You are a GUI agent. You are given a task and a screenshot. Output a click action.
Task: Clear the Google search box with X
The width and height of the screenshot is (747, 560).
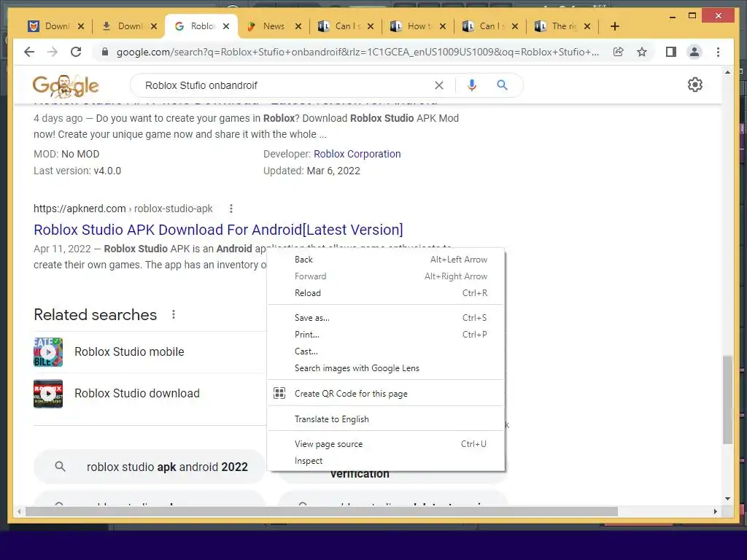pos(439,85)
